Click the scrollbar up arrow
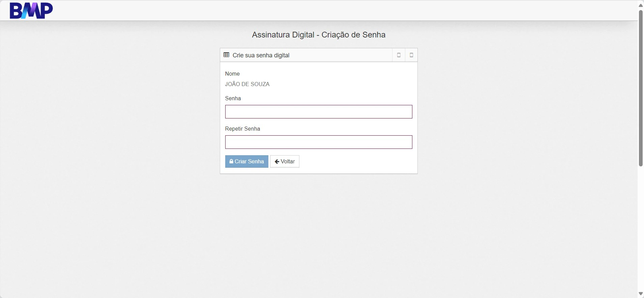The width and height of the screenshot is (644, 298). point(641,5)
